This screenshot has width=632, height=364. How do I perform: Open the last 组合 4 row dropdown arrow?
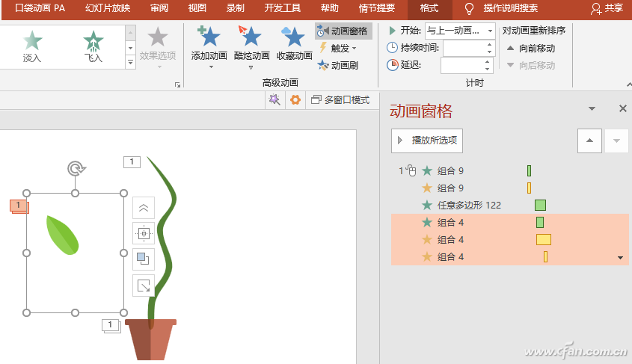pyautogui.click(x=620, y=258)
